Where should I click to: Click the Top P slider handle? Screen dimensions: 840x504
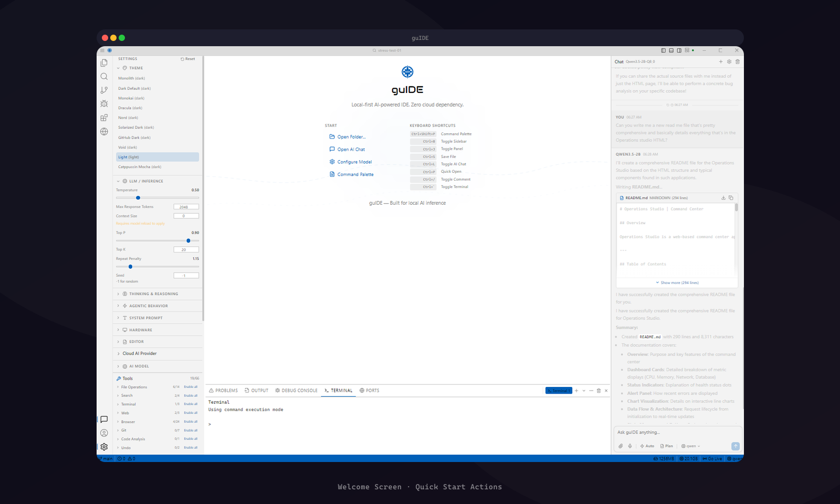[x=188, y=240]
